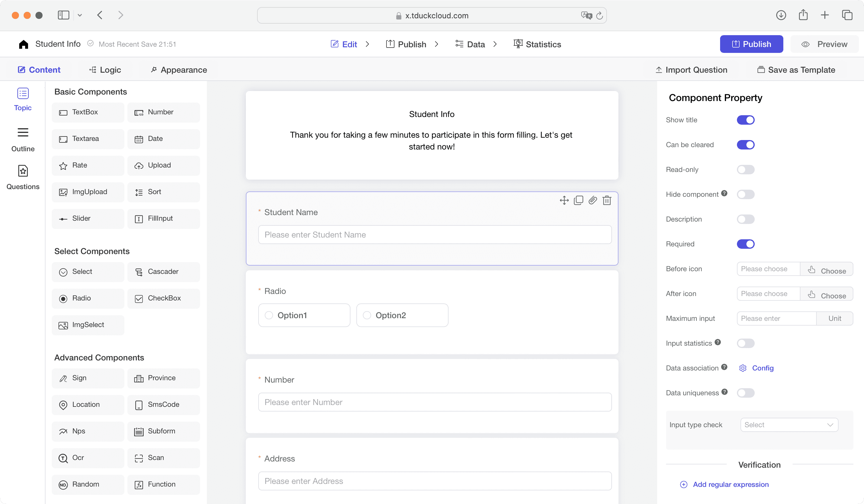Click the Preview button
This screenshot has height=504, width=864.
(824, 44)
